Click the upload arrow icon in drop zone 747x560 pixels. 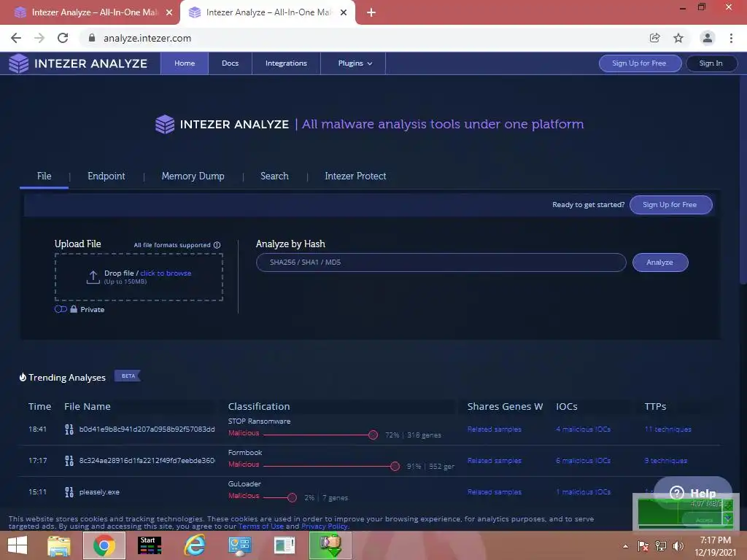click(x=93, y=276)
